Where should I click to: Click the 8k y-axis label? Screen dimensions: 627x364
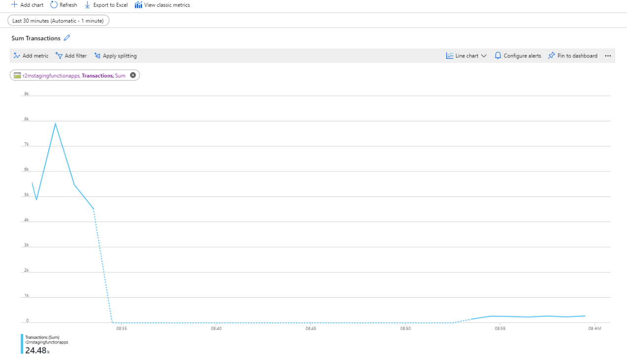[27, 119]
